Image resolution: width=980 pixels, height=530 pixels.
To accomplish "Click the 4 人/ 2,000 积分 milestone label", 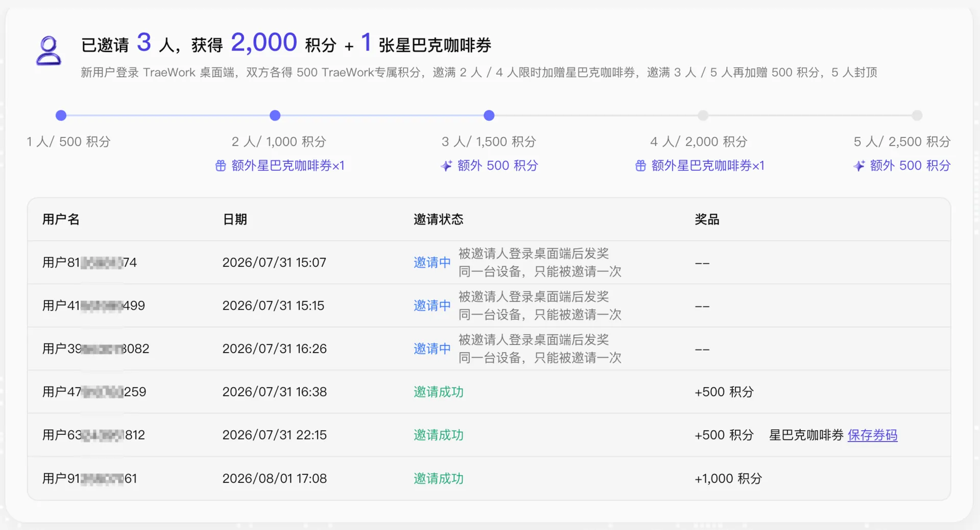I will (x=699, y=142).
